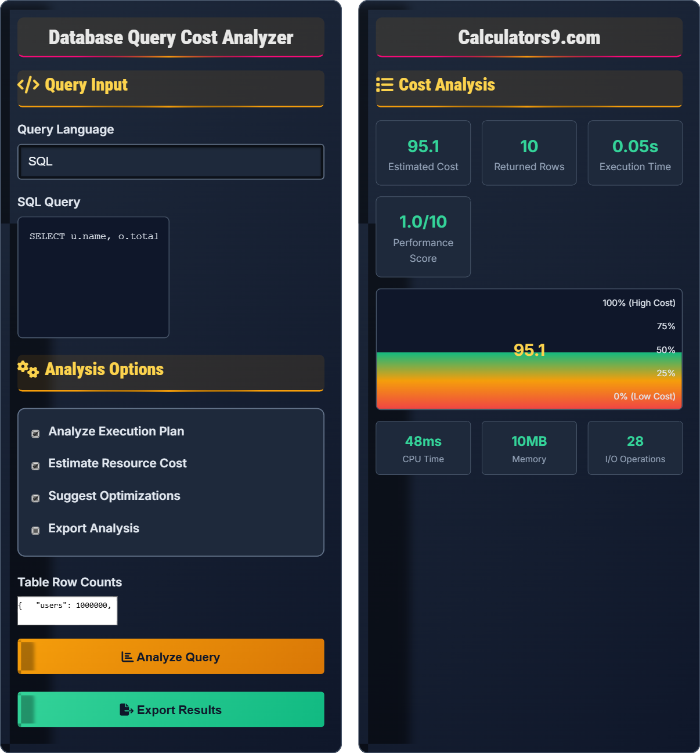
Task: Toggle the Suggest Optimizations checkbox
Action: (x=35, y=498)
